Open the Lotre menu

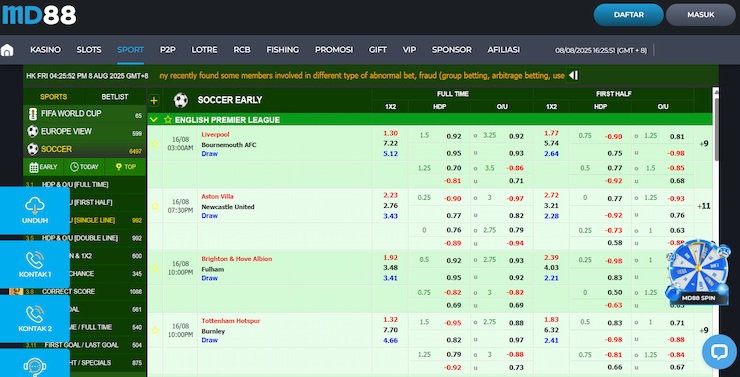pos(204,50)
